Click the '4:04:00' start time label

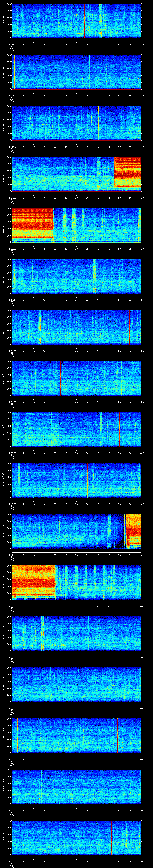point(12,198)
